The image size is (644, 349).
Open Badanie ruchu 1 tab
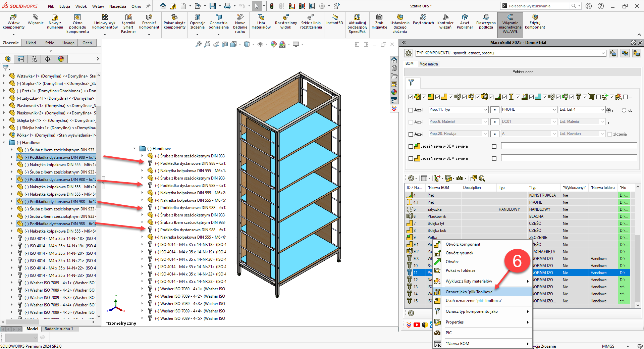click(x=59, y=329)
